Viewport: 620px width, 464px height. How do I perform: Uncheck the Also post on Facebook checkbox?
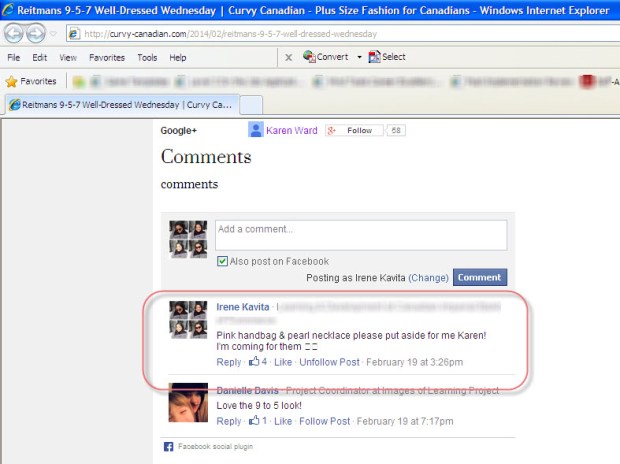pos(222,261)
